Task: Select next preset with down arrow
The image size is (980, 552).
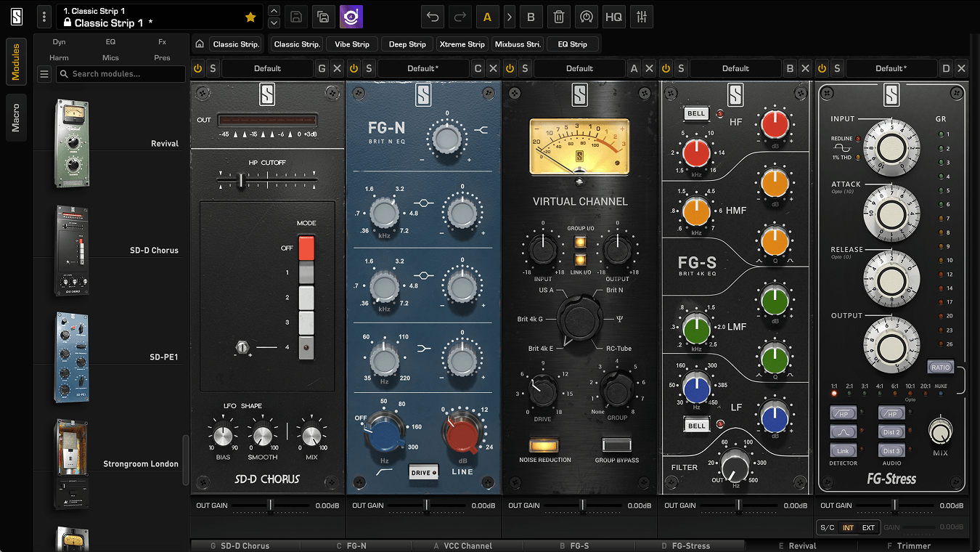Action: [x=274, y=23]
